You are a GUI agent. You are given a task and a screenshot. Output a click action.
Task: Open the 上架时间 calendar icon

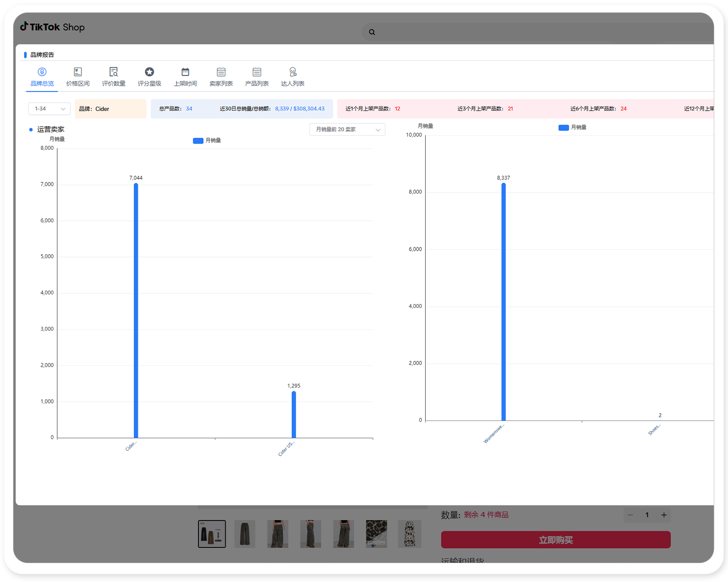185,72
